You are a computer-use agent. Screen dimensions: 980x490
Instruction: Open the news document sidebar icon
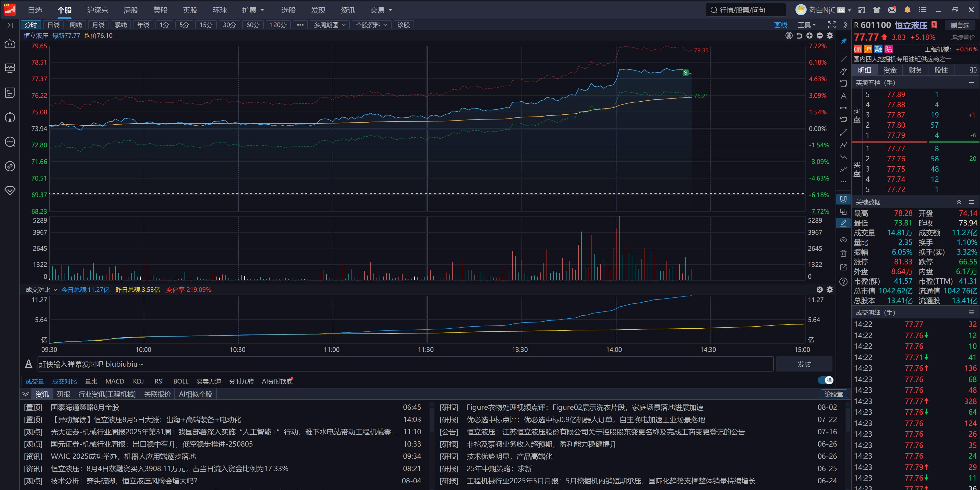pyautogui.click(x=10, y=92)
